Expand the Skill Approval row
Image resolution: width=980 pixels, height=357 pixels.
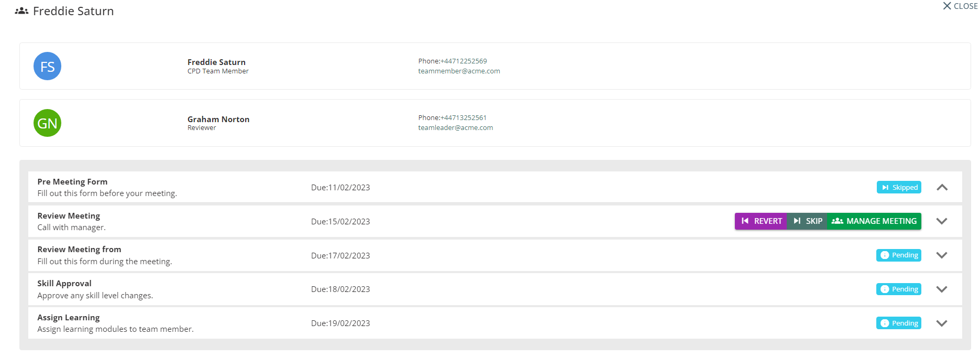(942, 289)
